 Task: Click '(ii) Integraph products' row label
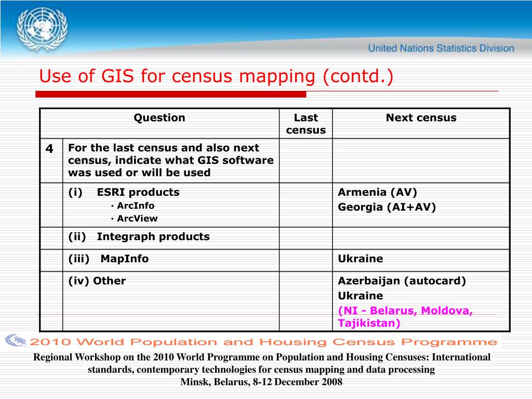point(139,236)
